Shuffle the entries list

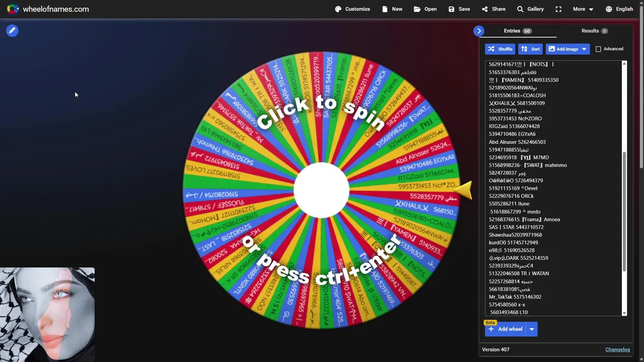(x=500, y=49)
